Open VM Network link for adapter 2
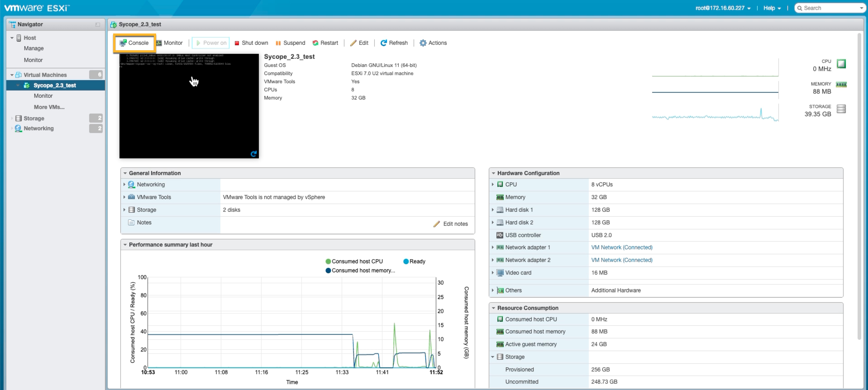This screenshot has height=390, width=868. pos(622,260)
